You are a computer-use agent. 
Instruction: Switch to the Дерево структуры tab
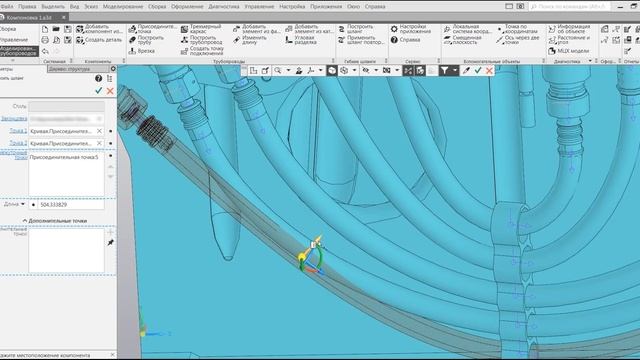78,69
